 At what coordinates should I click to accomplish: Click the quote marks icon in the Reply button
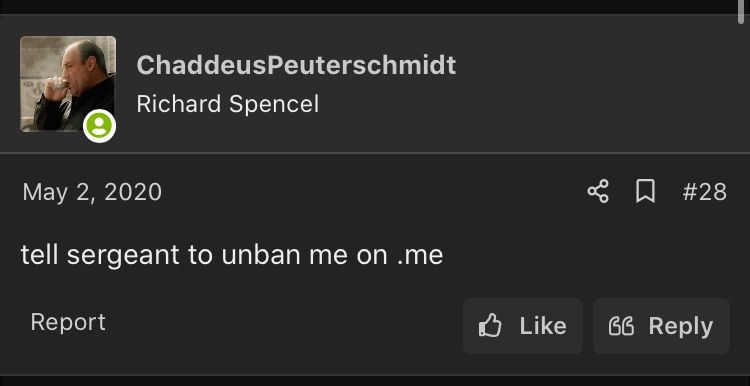point(621,327)
